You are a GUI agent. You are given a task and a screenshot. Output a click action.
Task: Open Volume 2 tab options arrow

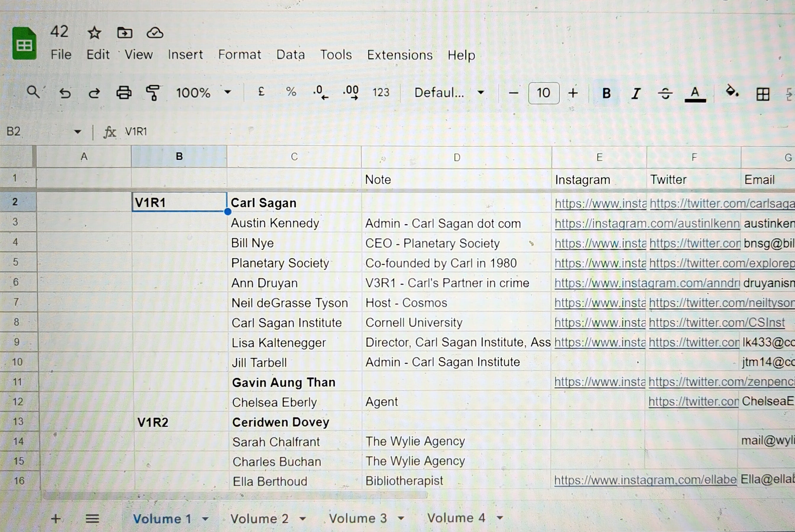(x=303, y=518)
